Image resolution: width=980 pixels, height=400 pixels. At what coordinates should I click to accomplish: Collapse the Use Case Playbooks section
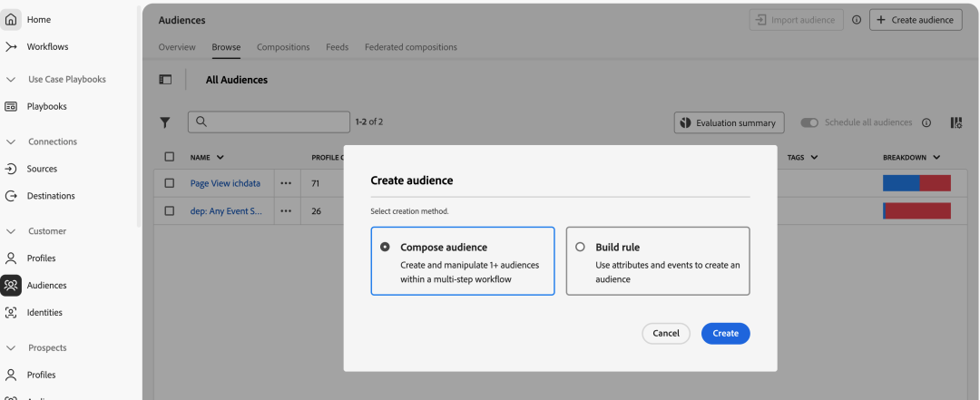pos(11,80)
